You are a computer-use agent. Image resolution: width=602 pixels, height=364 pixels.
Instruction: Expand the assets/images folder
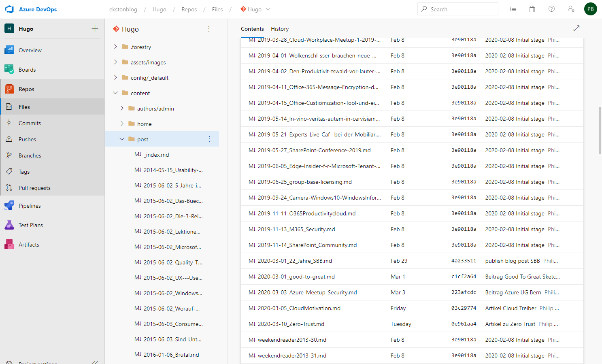click(x=115, y=62)
